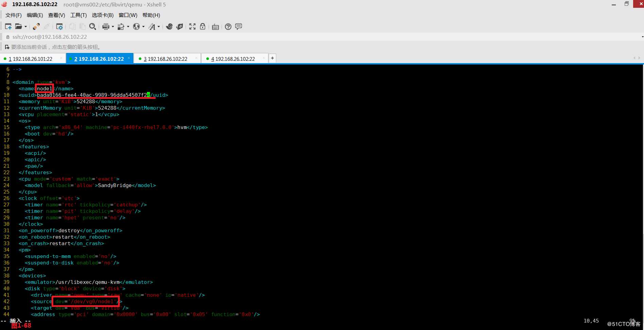644x330 pixels.
Task: Close tab 4 192.168.26.102:22
Action: [x=263, y=58]
